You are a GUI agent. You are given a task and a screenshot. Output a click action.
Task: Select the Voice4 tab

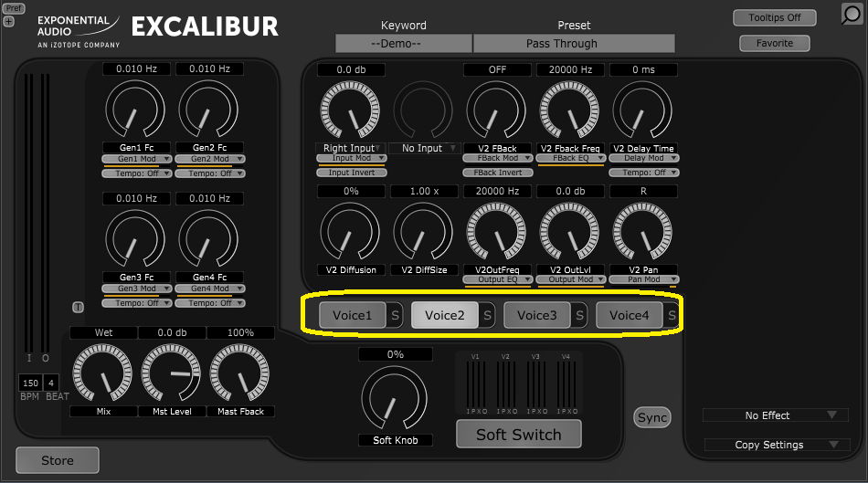point(629,315)
